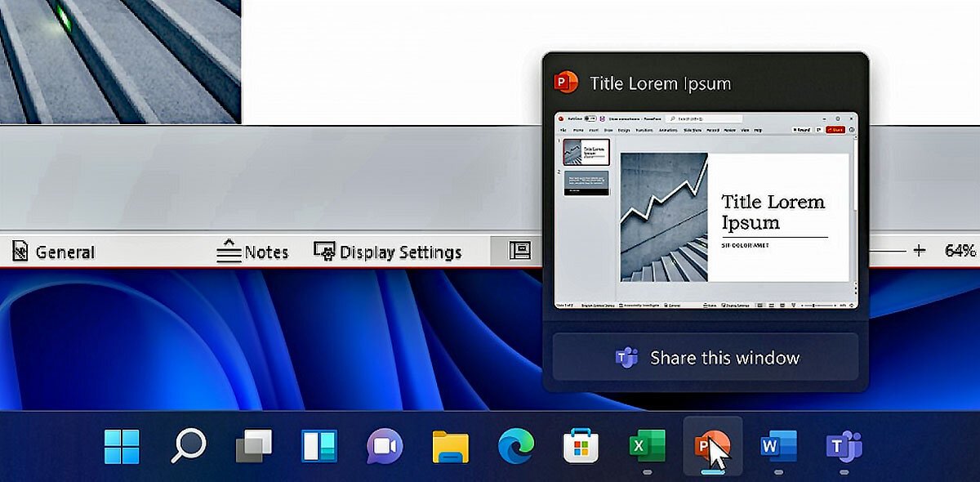The height and width of the screenshot is (482, 980).
Task: Open Microsoft Store from taskbar
Action: 581,447
